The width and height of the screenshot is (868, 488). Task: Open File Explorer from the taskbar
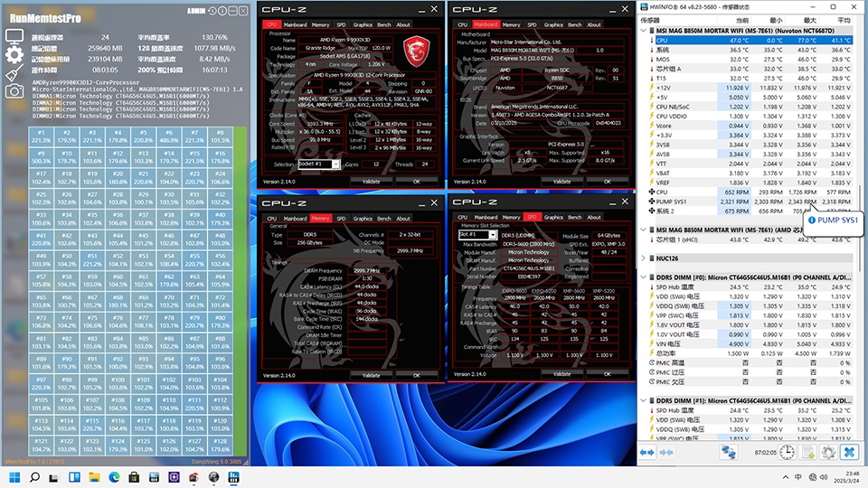pos(94,476)
